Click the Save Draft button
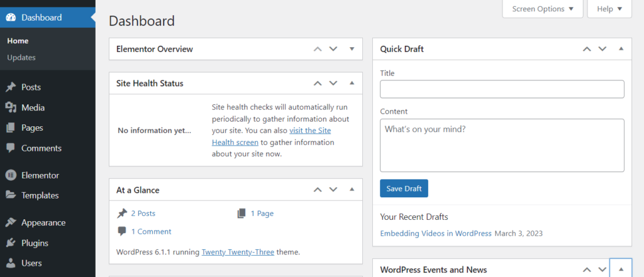The image size is (644, 277). tap(404, 188)
